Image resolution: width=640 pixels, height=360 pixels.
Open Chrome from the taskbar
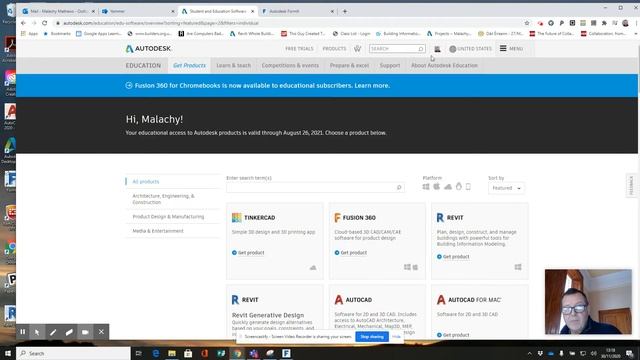[237, 353]
